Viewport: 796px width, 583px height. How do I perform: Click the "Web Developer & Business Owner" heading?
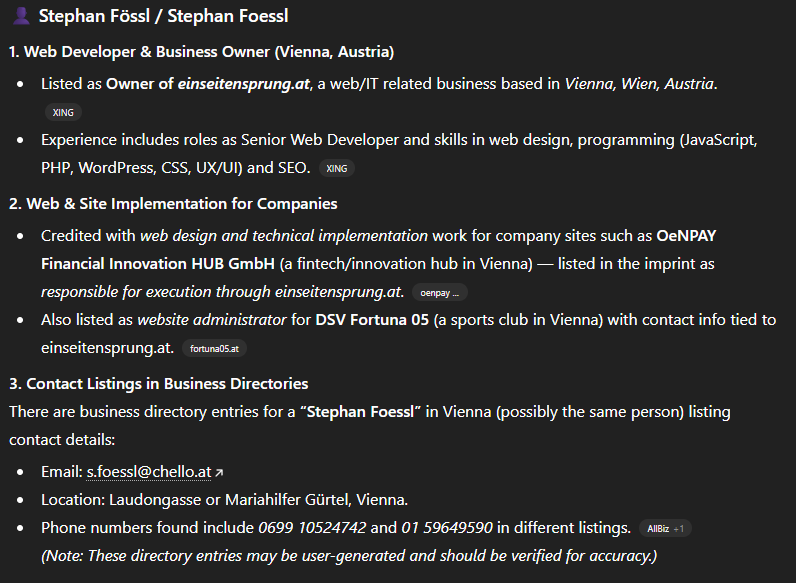[201, 51]
